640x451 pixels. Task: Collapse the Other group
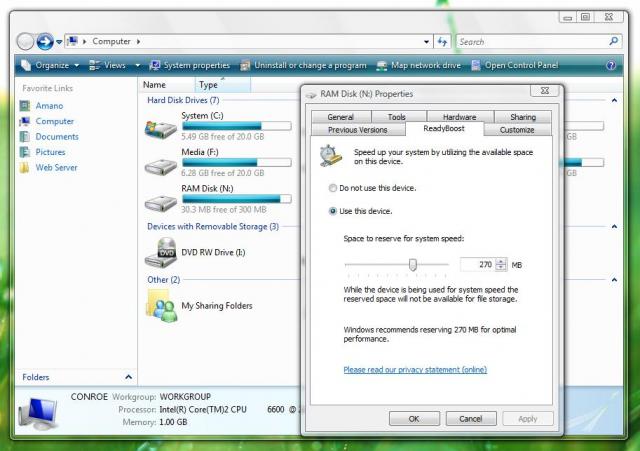(x=614, y=280)
